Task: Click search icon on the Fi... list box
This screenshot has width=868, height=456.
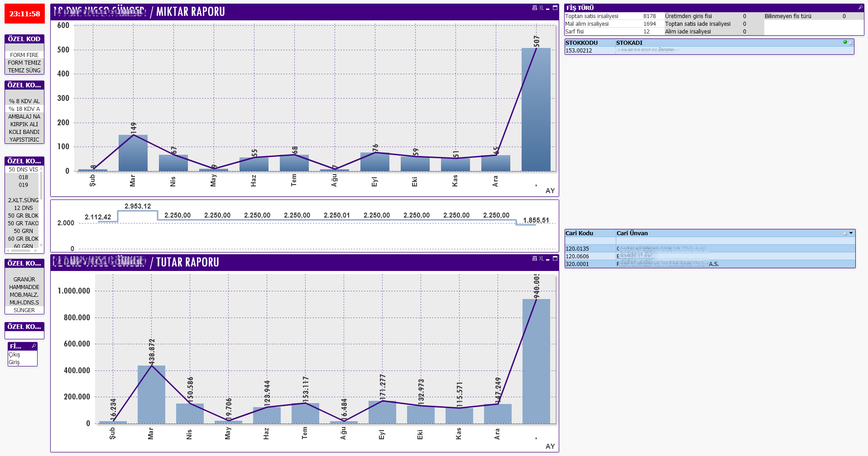Action: pos(34,346)
